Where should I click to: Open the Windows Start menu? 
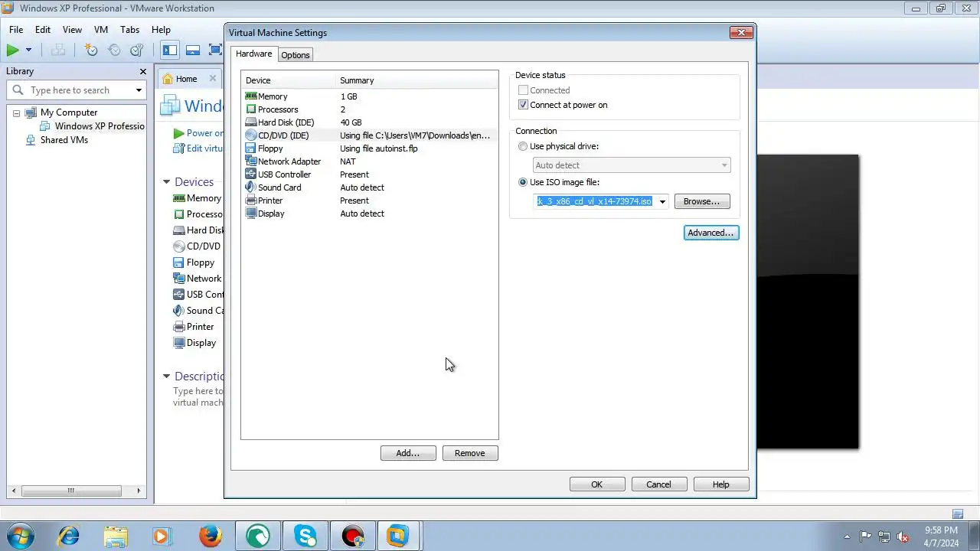(x=21, y=536)
